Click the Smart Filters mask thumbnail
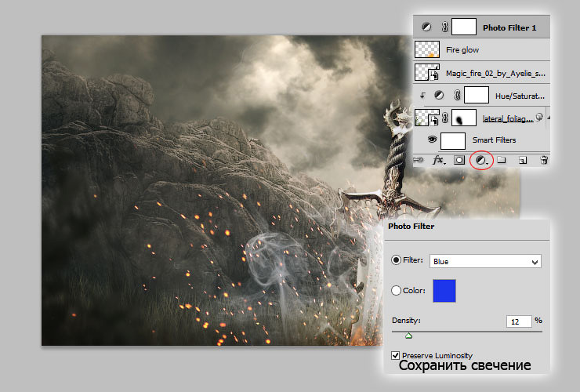The width and height of the screenshot is (580, 392). pos(453,141)
